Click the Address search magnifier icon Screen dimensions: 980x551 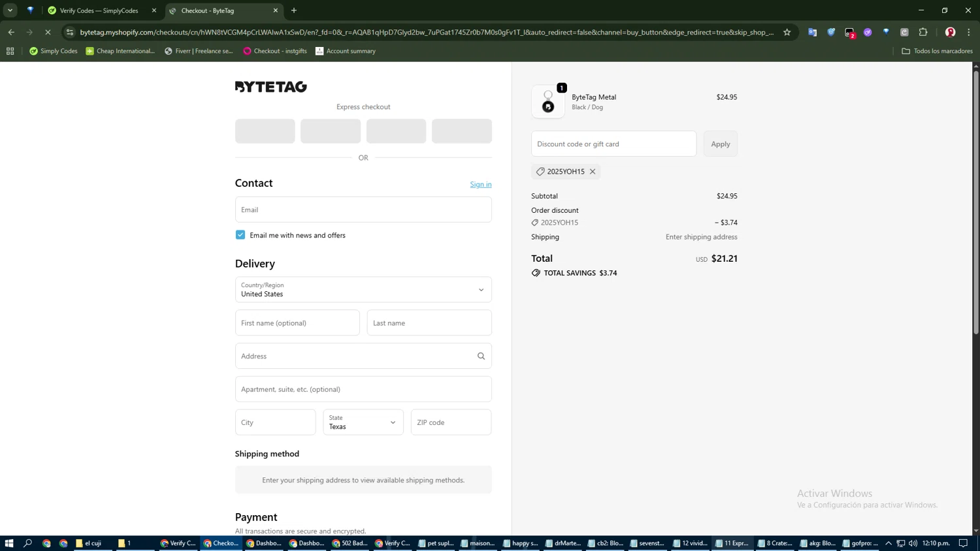click(x=481, y=356)
